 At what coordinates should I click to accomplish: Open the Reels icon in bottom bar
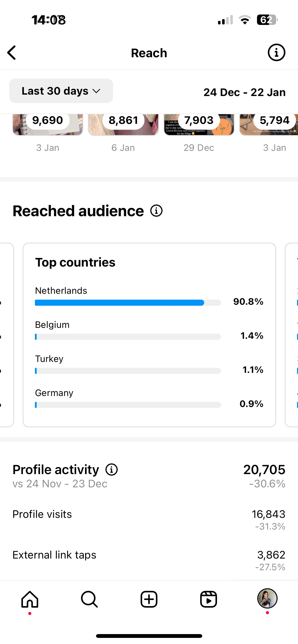[208, 599]
